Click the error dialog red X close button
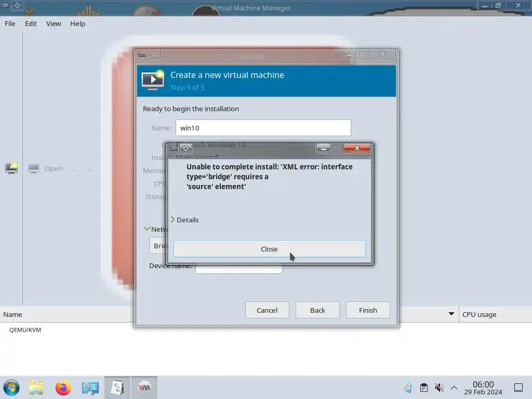 (x=357, y=148)
